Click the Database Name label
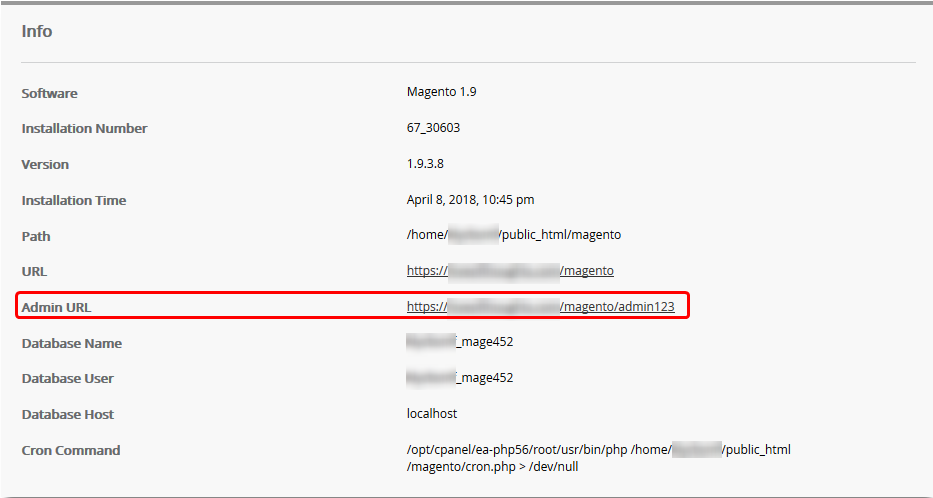The width and height of the screenshot is (933, 498). 71,343
